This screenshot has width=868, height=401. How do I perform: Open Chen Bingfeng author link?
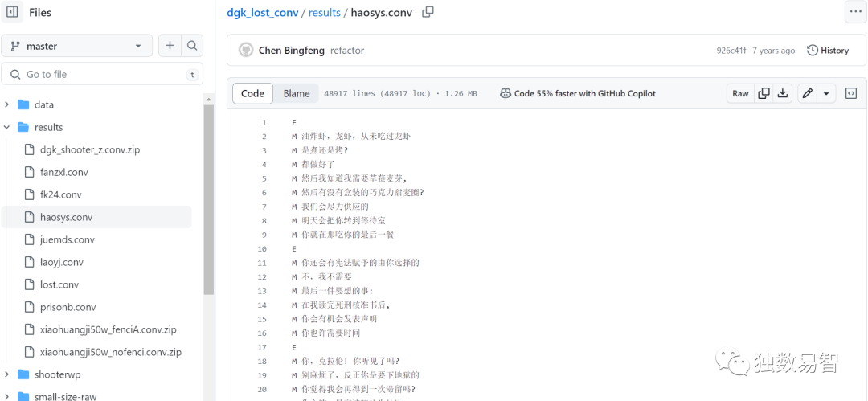coord(292,51)
